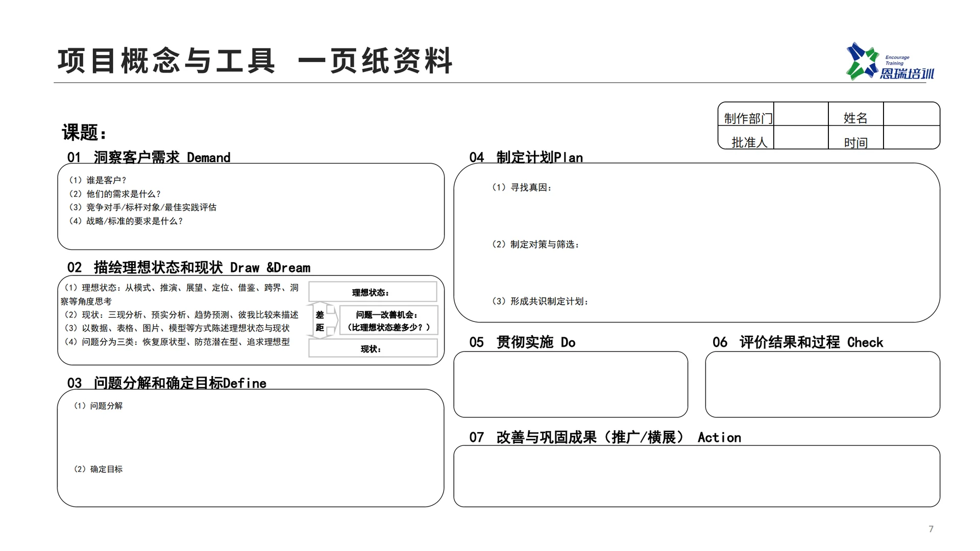Click the Encourage Training star logo
980x551 pixels.
pyautogui.click(x=890, y=62)
